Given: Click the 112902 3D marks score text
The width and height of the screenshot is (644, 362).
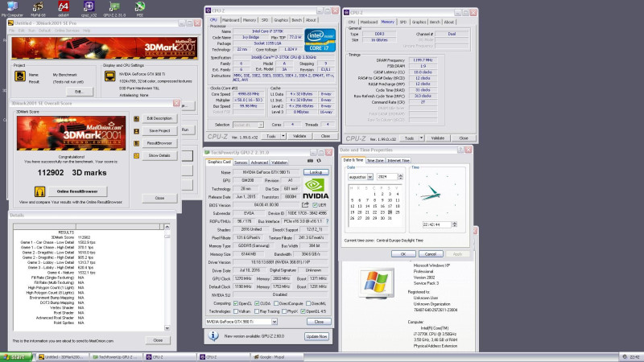Looking at the screenshot, I should click(72, 173).
